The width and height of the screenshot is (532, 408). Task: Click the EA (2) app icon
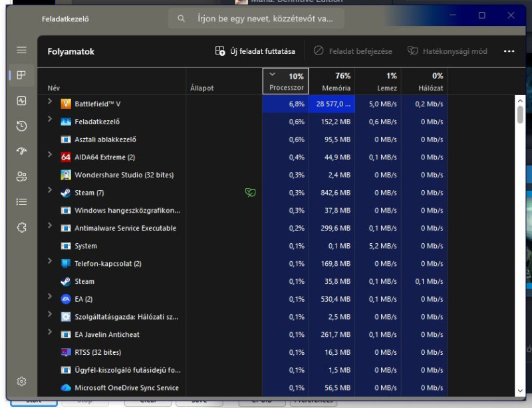coord(66,299)
